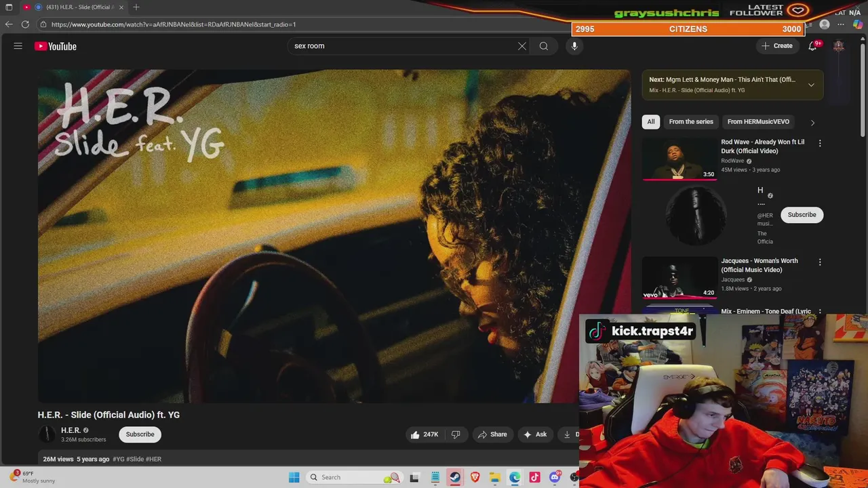Open the YouTube guide hamburger menu

click(18, 46)
